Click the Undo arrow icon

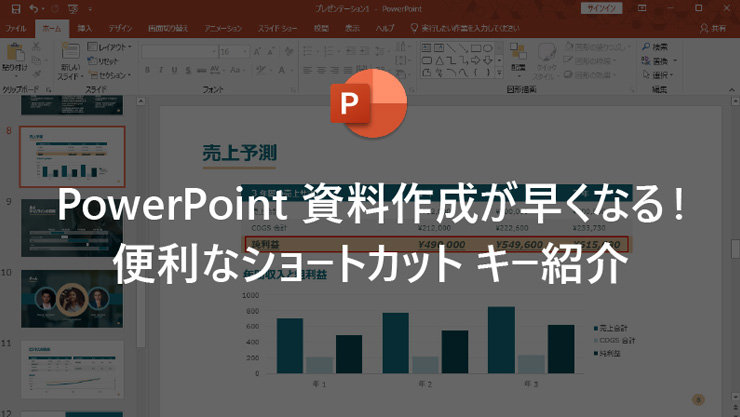point(34,9)
